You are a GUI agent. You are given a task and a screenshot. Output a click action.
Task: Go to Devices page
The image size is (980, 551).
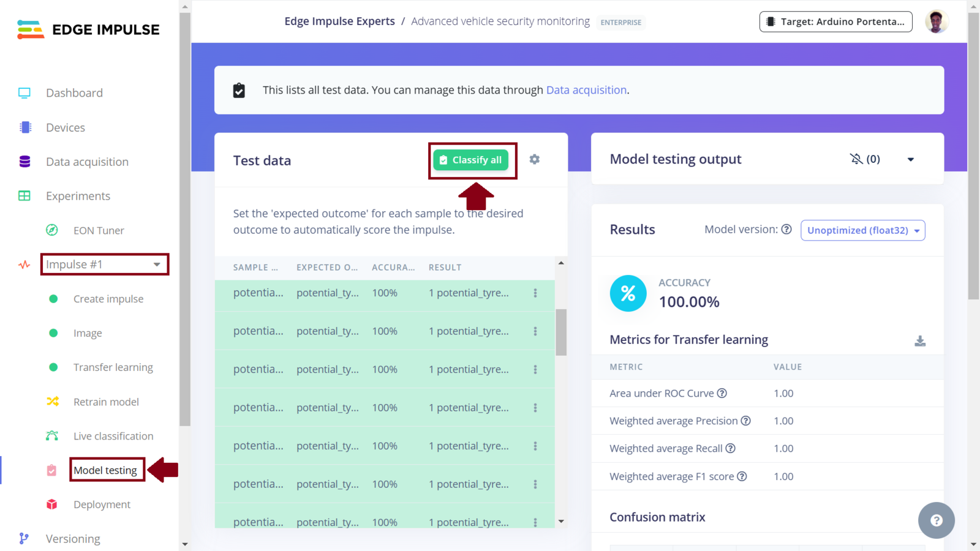(66, 127)
